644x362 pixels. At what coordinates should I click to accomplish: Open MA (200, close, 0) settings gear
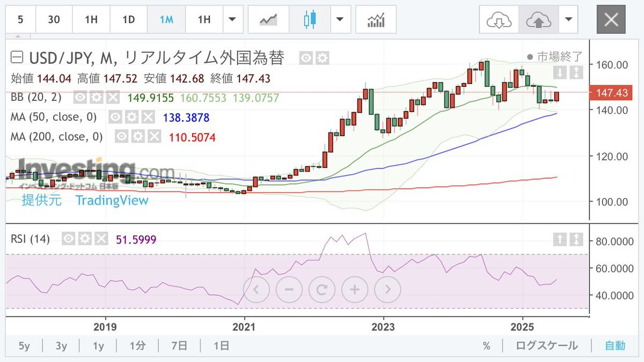138,137
